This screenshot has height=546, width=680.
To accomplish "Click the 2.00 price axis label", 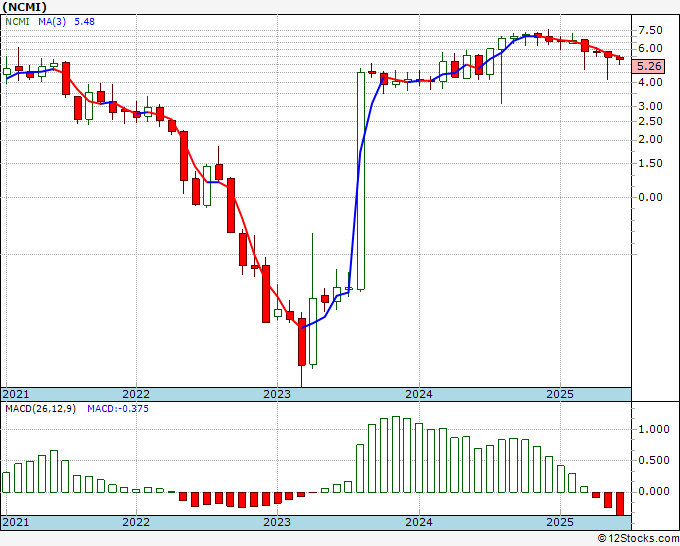I will tap(650, 140).
